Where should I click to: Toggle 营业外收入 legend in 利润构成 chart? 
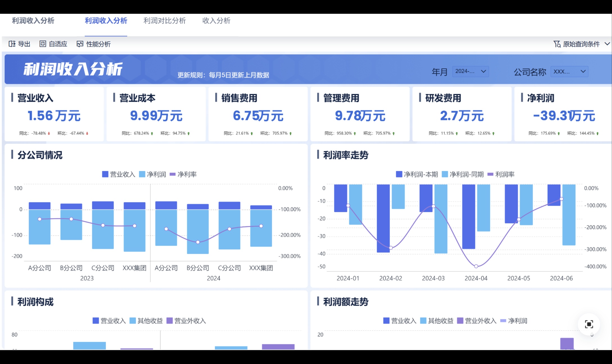click(x=186, y=321)
